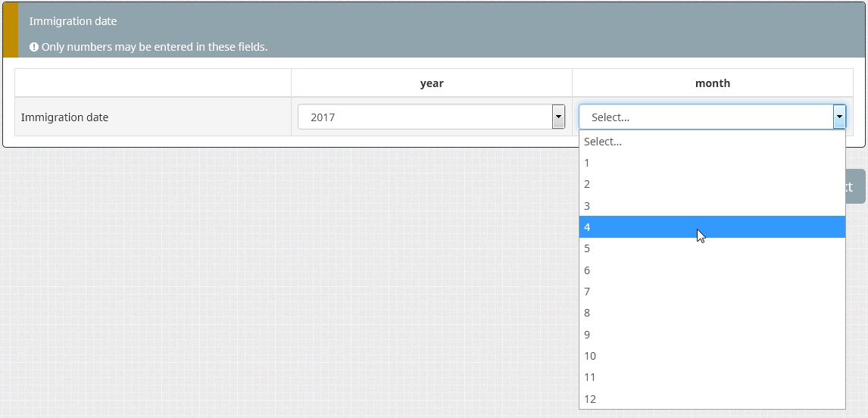Collapse the month dropdown via its arrow

(838, 117)
